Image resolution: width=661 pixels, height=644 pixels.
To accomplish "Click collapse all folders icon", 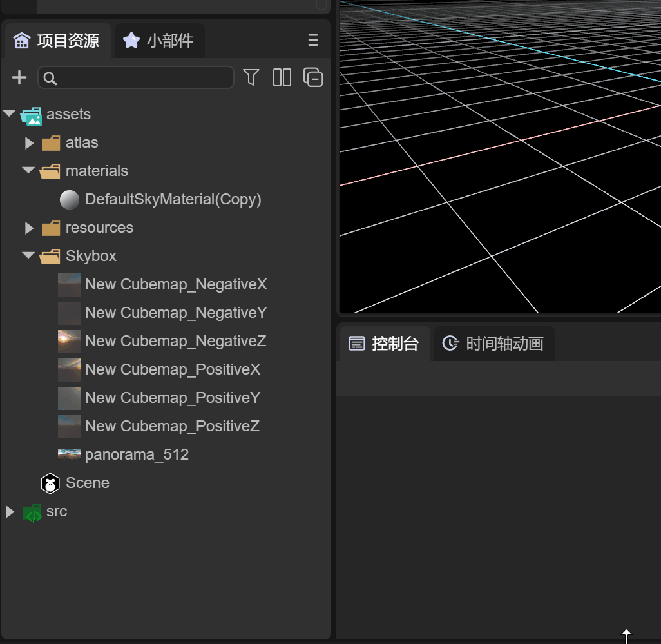I will [313, 78].
